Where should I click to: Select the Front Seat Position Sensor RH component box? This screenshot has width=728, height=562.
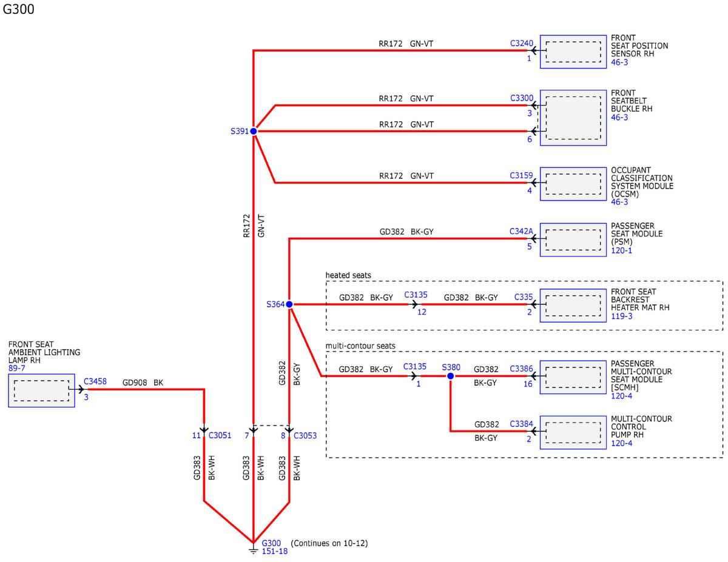tap(573, 52)
